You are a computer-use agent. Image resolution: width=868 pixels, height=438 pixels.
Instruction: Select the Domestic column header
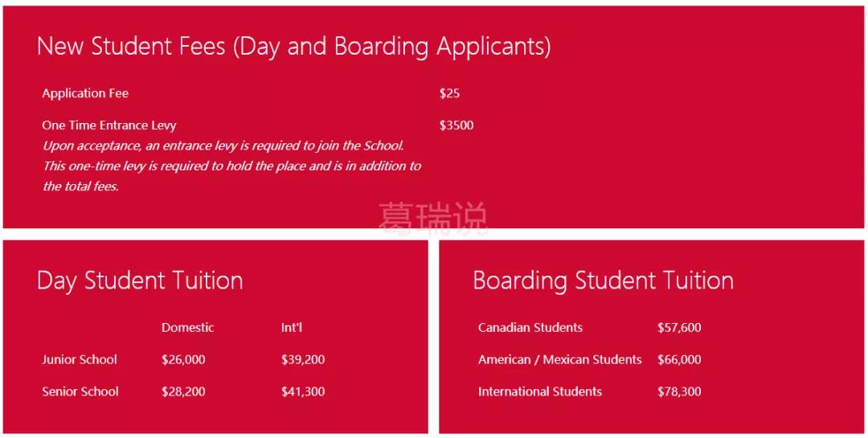[187, 328]
